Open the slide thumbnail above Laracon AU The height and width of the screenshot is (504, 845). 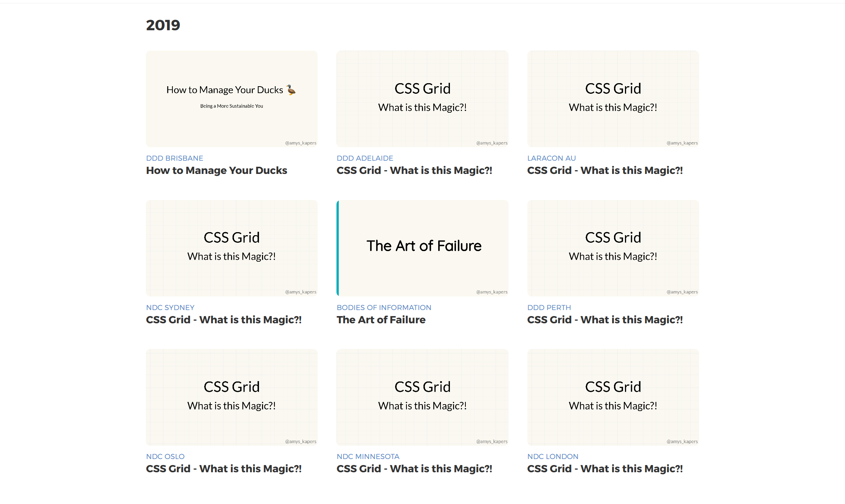[x=613, y=99]
